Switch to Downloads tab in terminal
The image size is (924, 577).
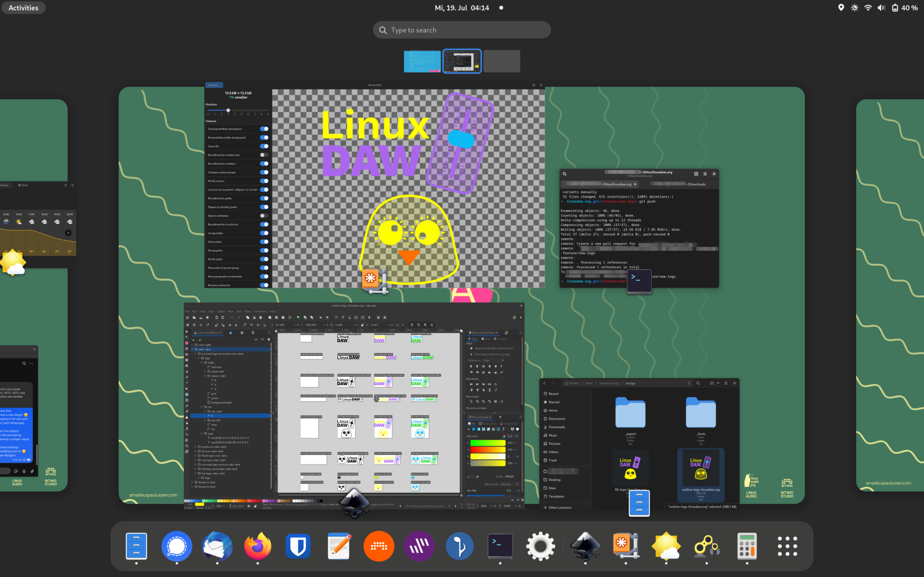pos(678,184)
